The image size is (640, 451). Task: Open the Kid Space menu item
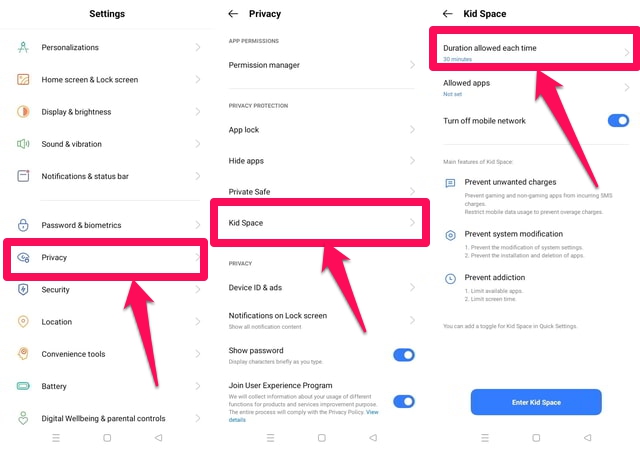320,222
